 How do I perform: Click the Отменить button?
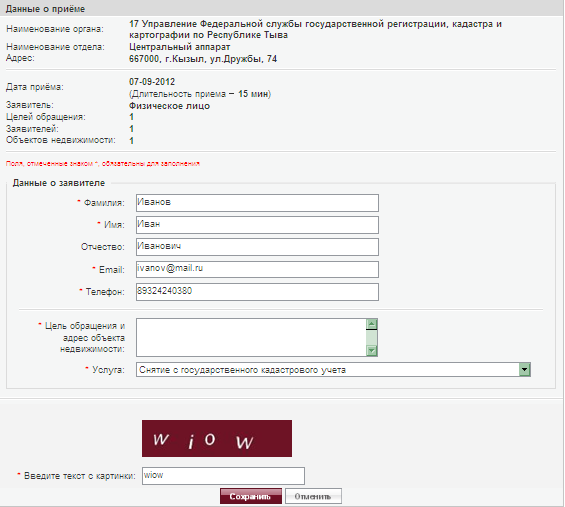[313, 496]
